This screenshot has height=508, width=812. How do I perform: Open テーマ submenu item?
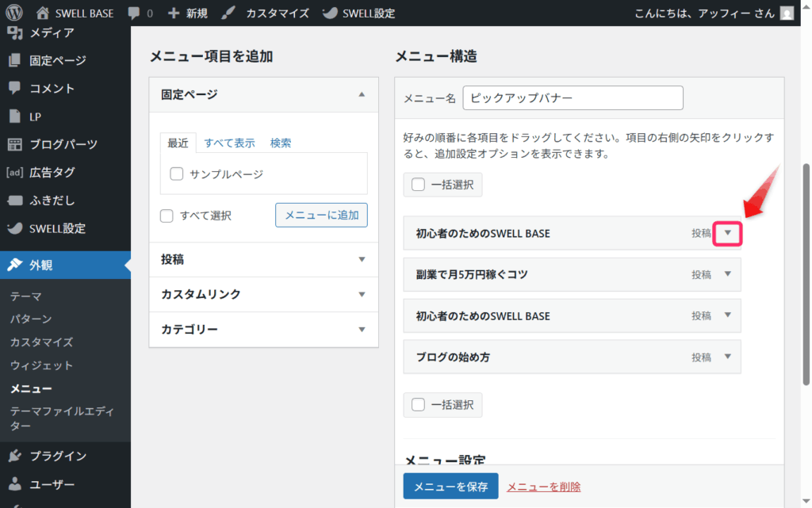pos(26,296)
